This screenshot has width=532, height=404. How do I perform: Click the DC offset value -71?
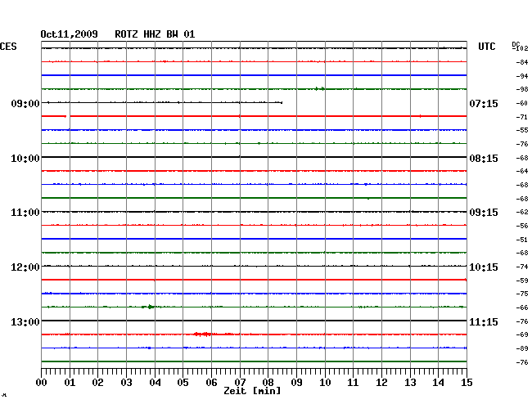(x=522, y=117)
